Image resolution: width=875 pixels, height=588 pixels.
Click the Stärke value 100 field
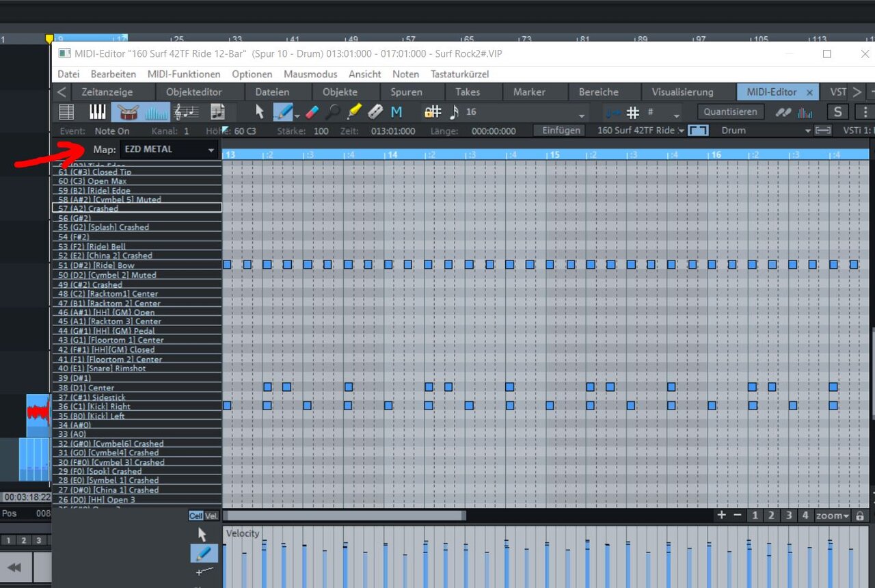tap(321, 131)
